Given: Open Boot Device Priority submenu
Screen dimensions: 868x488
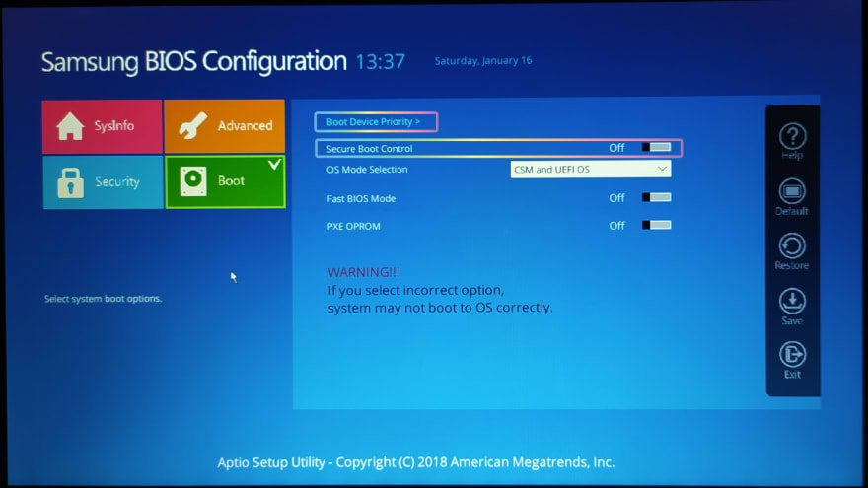Looking at the screenshot, I should click(376, 121).
